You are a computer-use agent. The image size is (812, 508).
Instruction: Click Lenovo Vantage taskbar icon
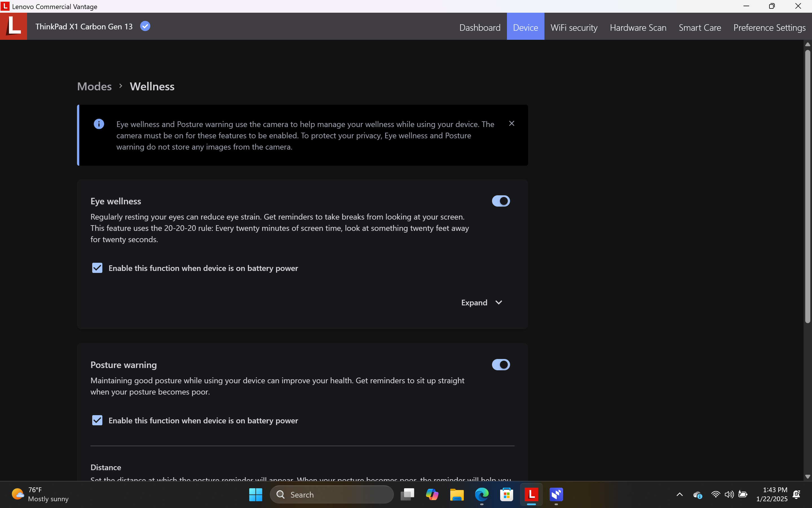pyautogui.click(x=531, y=494)
